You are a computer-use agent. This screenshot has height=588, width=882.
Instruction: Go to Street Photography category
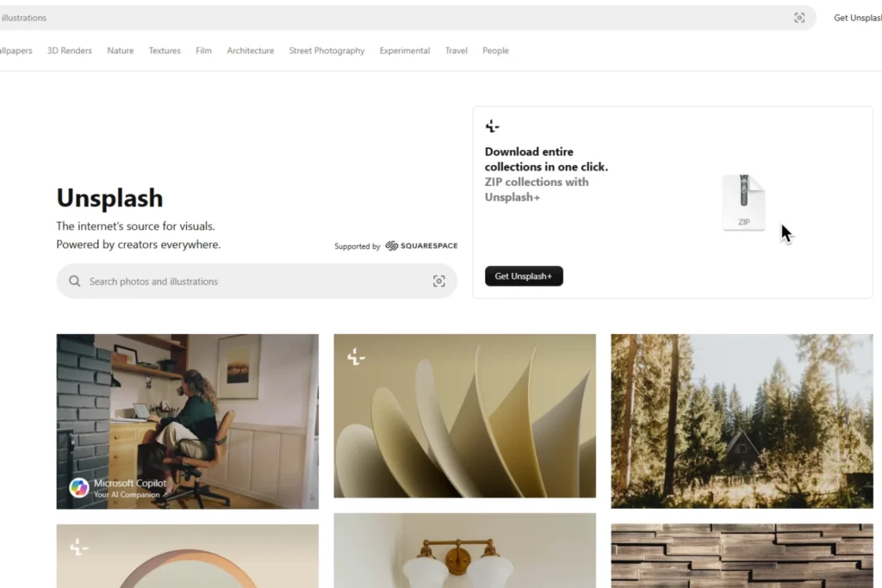tap(326, 51)
